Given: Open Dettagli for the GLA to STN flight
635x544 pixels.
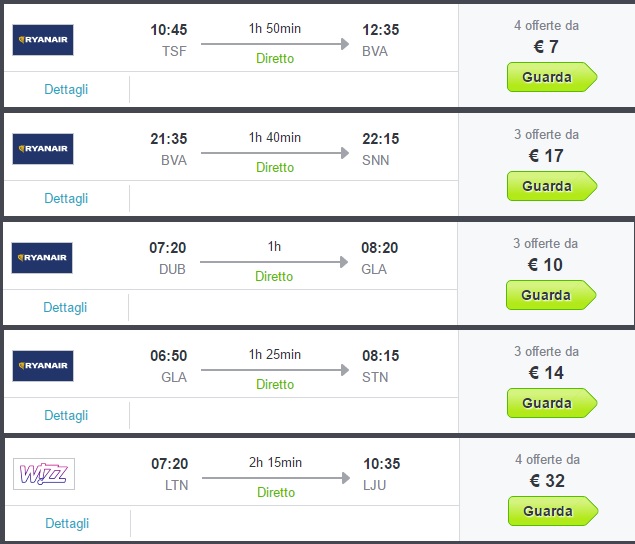Looking at the screenshot, I should [66, 415].
